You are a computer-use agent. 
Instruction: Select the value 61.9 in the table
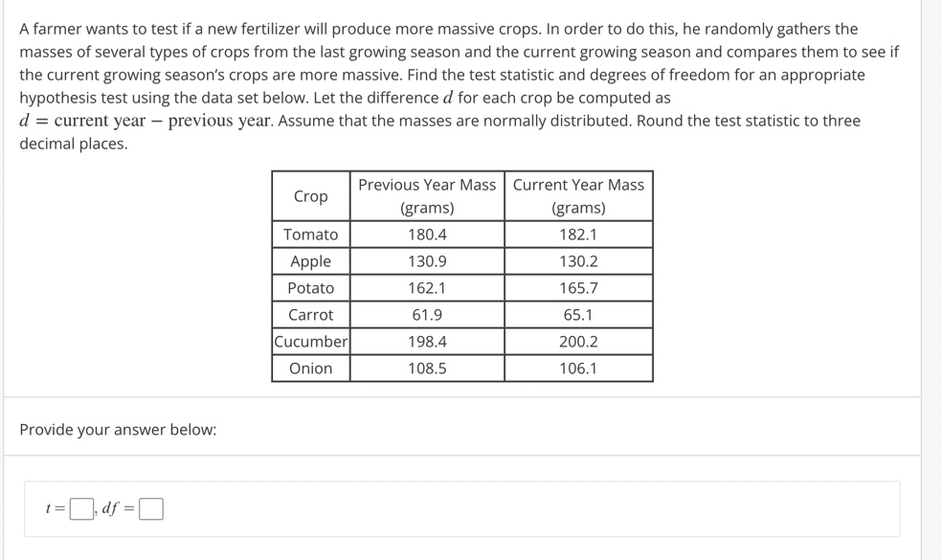click(x=428, y=315)
